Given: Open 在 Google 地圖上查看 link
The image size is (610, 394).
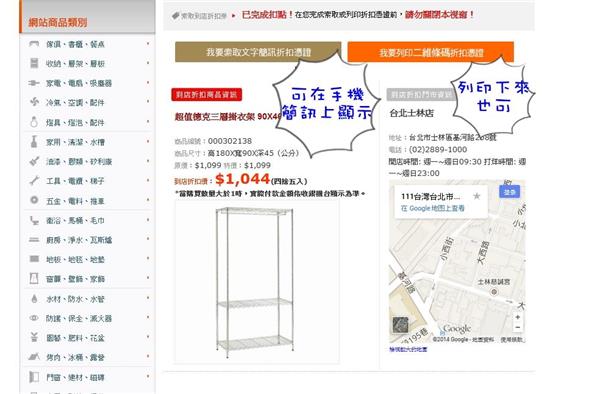Looking at the screenshot, I should (433, 208).
